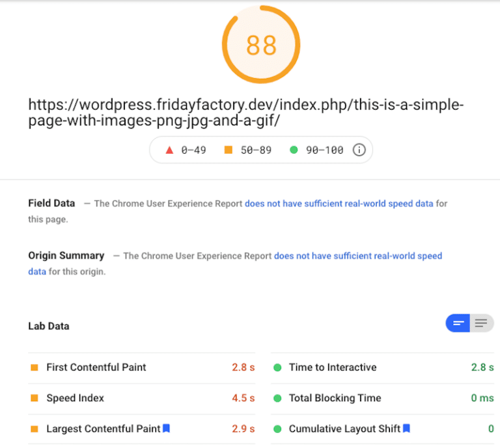Expand the Total Blocking Time metric
500x448 pixels.
(335, 398)
